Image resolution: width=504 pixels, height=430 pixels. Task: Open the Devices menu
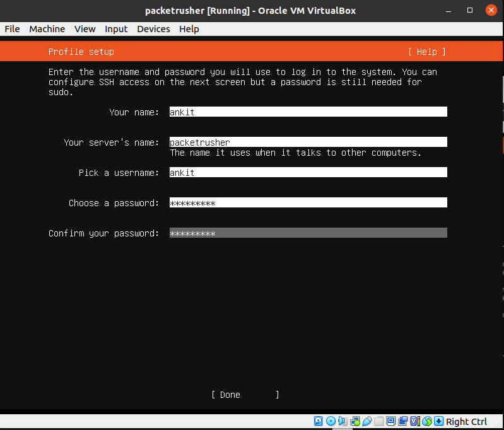pos(153,29)
